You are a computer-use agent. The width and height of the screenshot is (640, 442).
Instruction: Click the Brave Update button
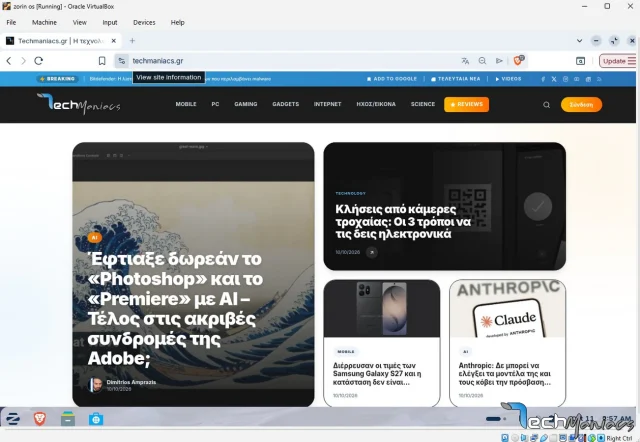[x=618, y=61]
